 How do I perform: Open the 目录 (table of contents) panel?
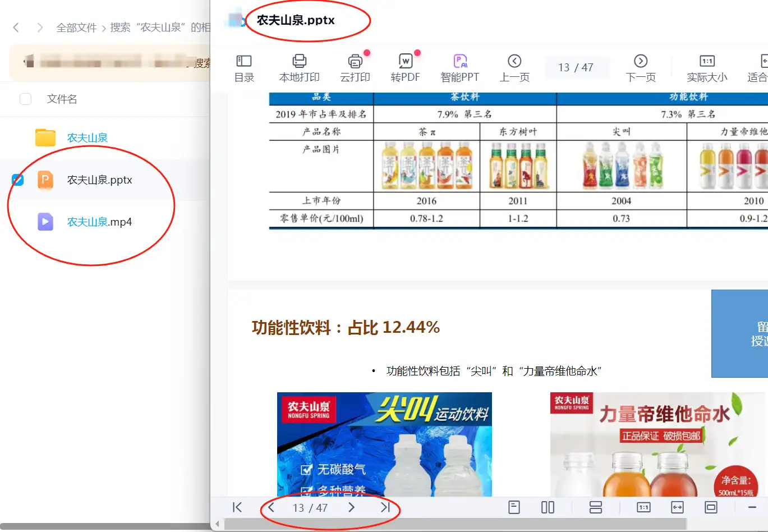coord(244,68)
